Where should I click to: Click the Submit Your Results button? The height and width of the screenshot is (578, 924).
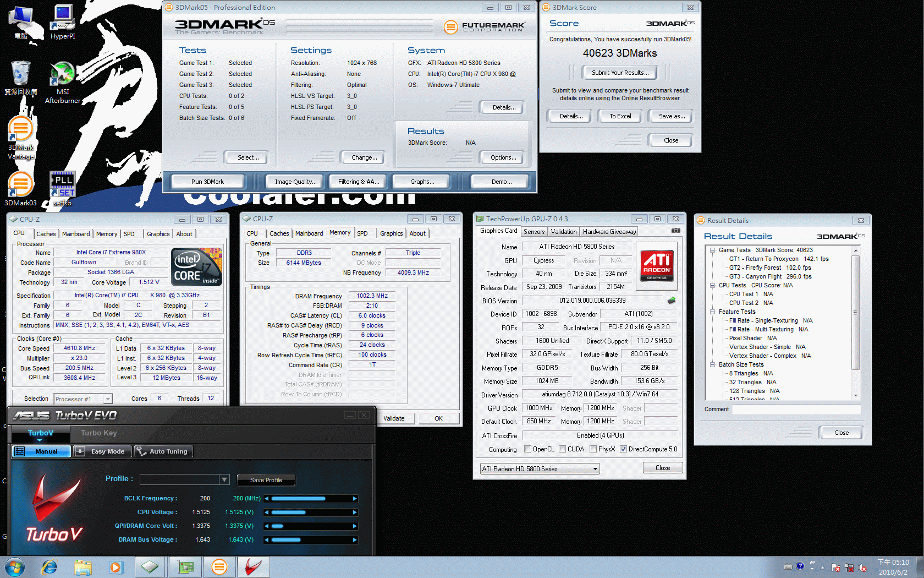point(620,73)
